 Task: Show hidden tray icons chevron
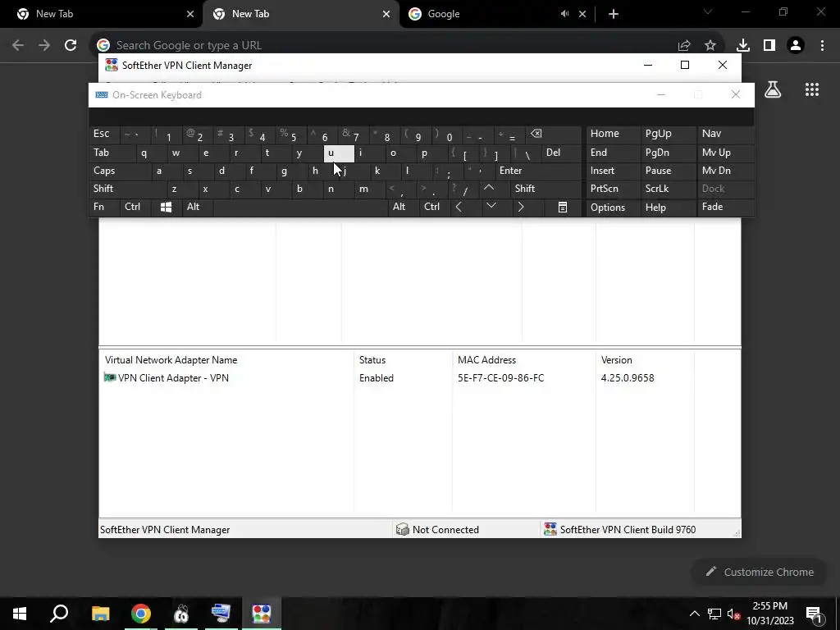[694, 614]
